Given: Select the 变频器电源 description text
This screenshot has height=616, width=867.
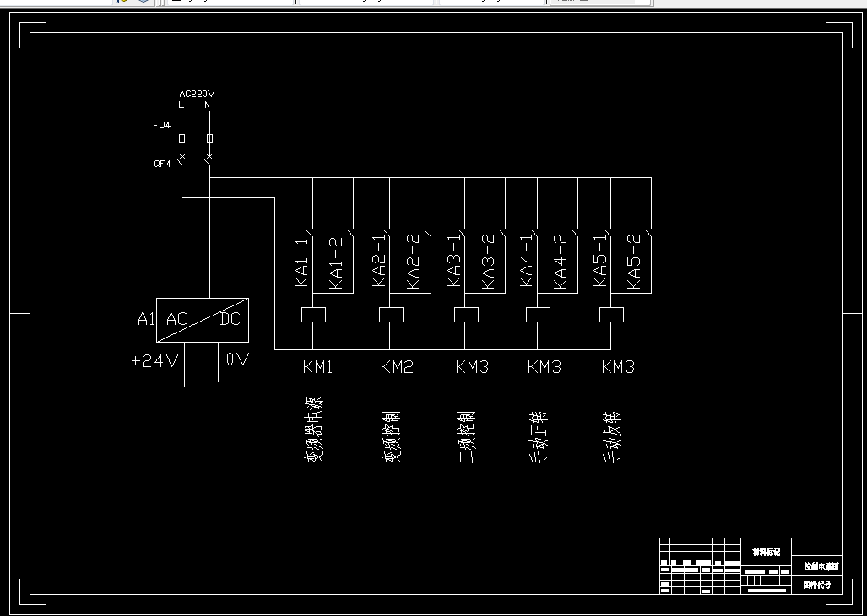Looking at the screenshot, I should pos(313,430).
